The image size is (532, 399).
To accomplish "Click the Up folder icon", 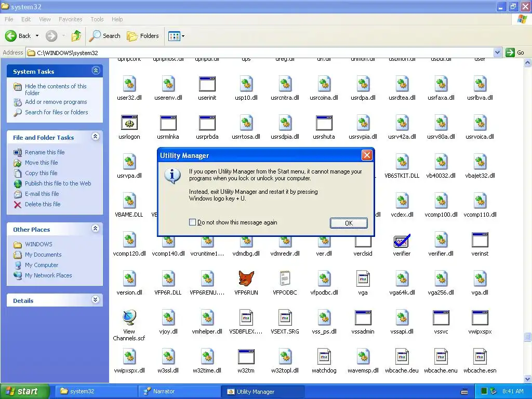I will pyautogui.click(x=76, y=36).
